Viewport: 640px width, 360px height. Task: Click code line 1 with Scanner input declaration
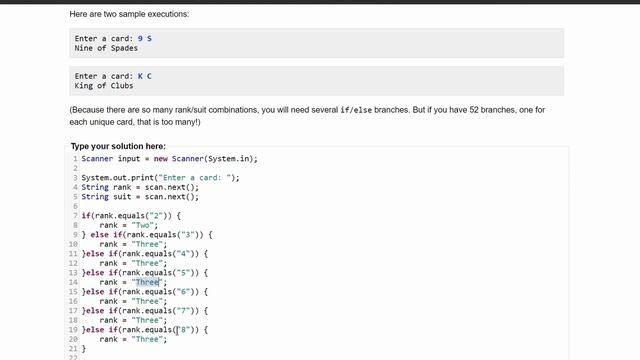(169, 159)
